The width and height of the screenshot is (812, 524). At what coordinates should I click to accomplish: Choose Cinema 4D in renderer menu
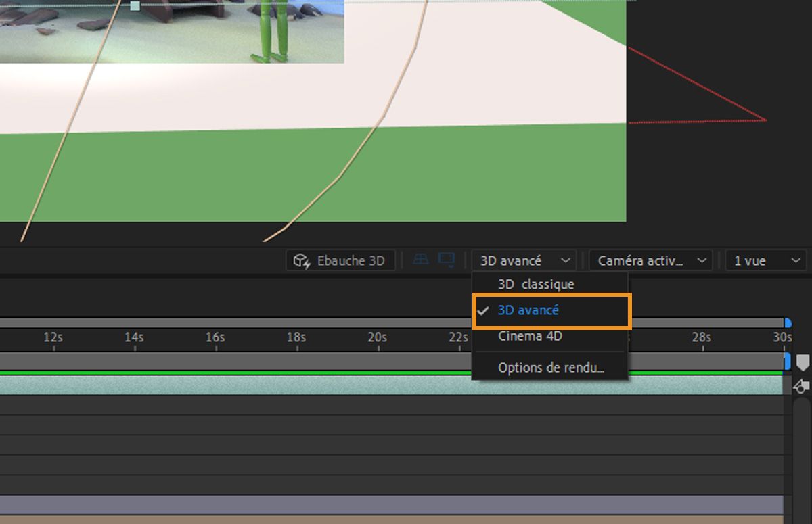(550, 336)
